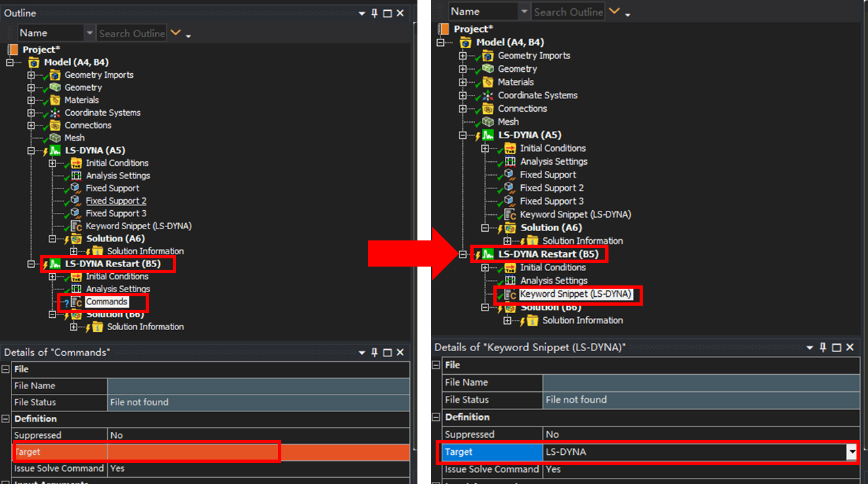Select Keyword Snippet icon under B5, right outline
868x484 pixels.
(510, 294)
